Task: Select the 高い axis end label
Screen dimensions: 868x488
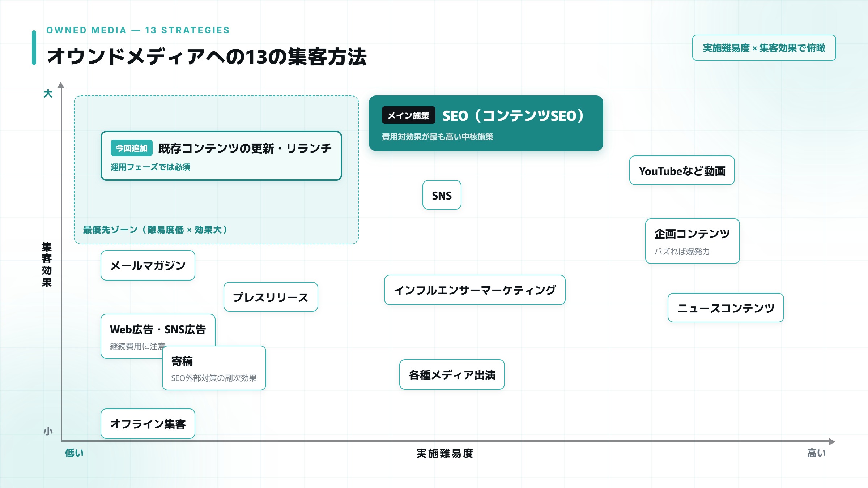Action: coord(816,453)
